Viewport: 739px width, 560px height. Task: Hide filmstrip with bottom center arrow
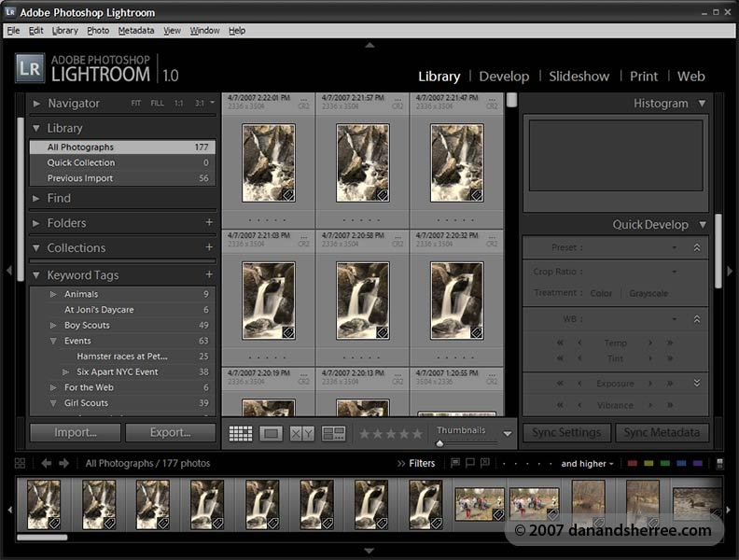[369, 551]
